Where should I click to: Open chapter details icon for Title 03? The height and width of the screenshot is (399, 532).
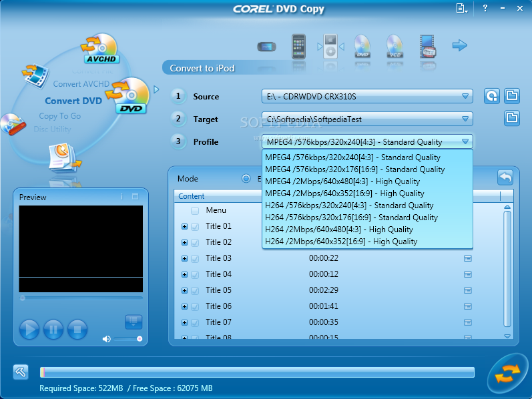467,258
